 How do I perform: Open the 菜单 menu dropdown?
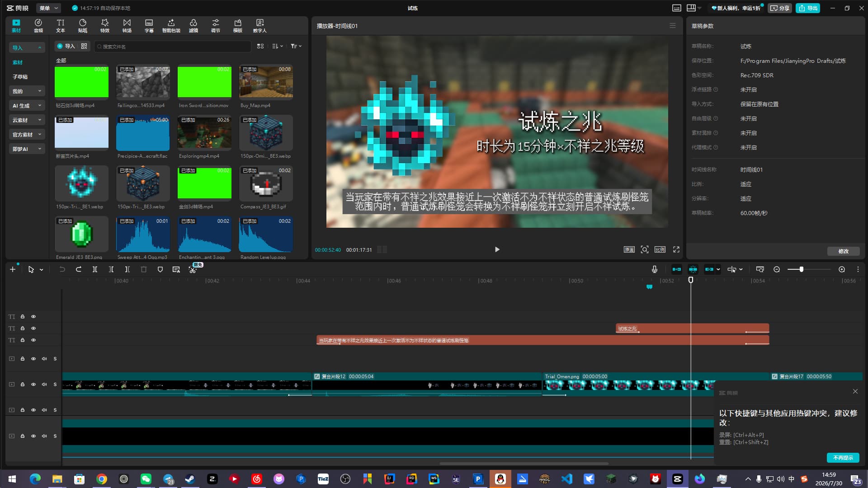click(49, 8)
